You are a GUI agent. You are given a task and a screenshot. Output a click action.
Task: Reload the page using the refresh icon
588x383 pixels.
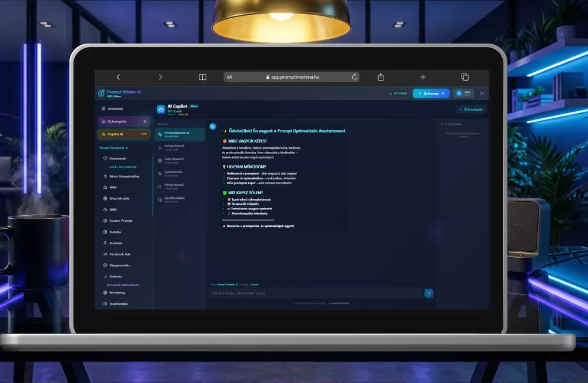coord(355,77)
